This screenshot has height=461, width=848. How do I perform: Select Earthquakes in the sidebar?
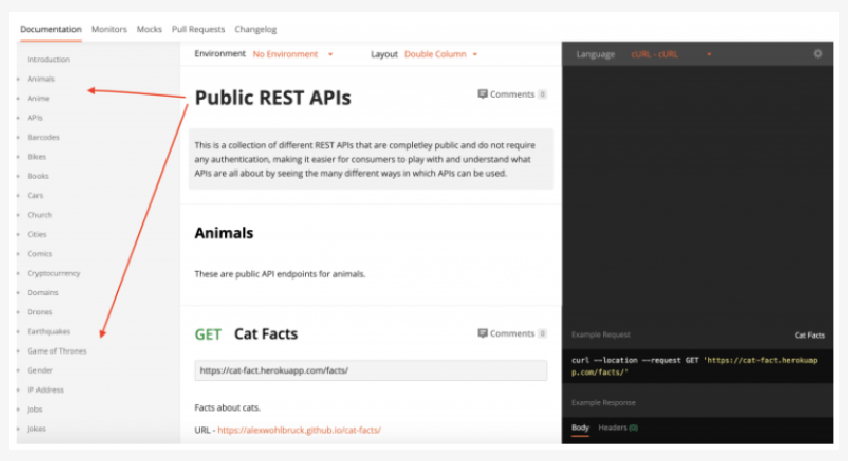(x=49, y=331)
